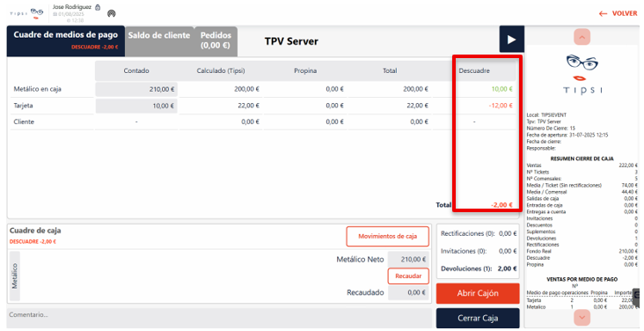644x331 pixels.
Task: Edit Contado amount for Metálico en caja
Action: click(x=136, y=89)
